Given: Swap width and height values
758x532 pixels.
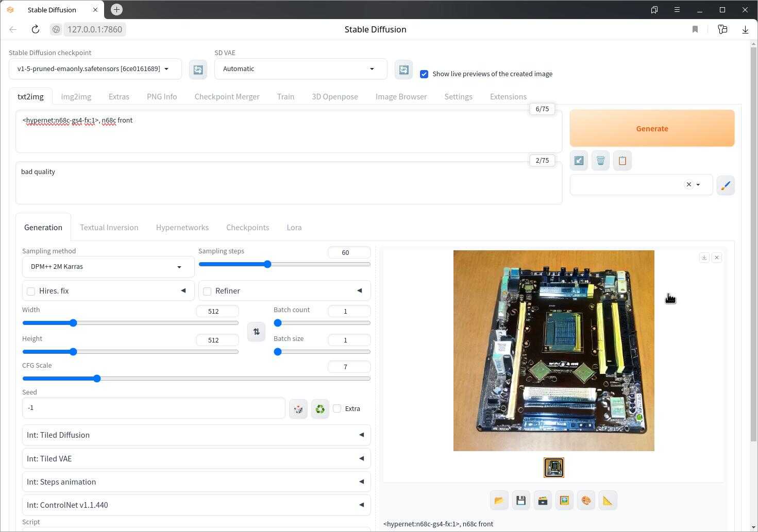Looking at the screenshot, I should [256, 332].
